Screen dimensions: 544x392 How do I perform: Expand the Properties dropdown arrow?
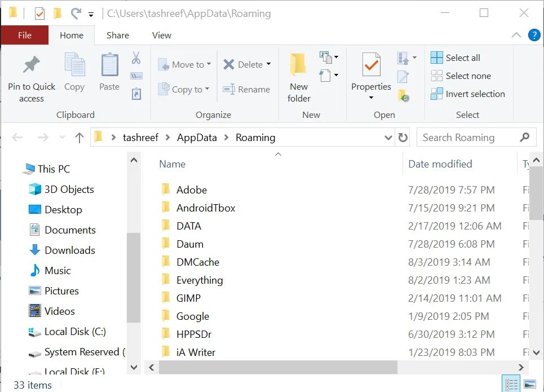point(371,98)
